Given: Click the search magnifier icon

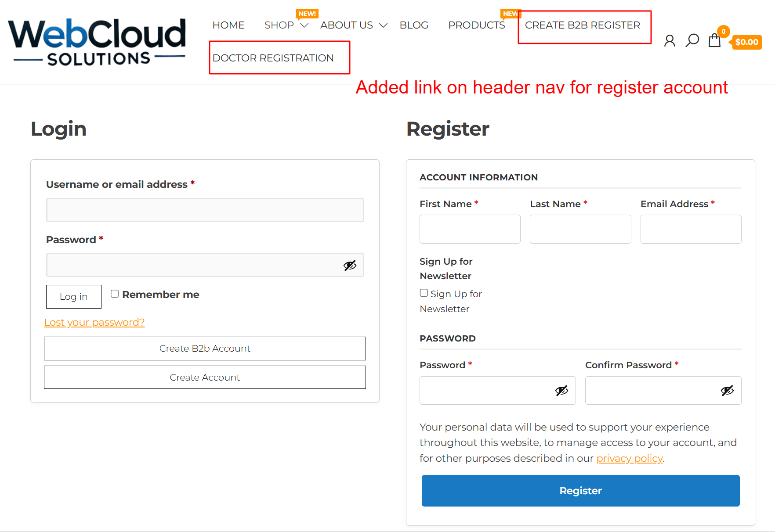Looking at the screenshot, I should coord(692,40).
